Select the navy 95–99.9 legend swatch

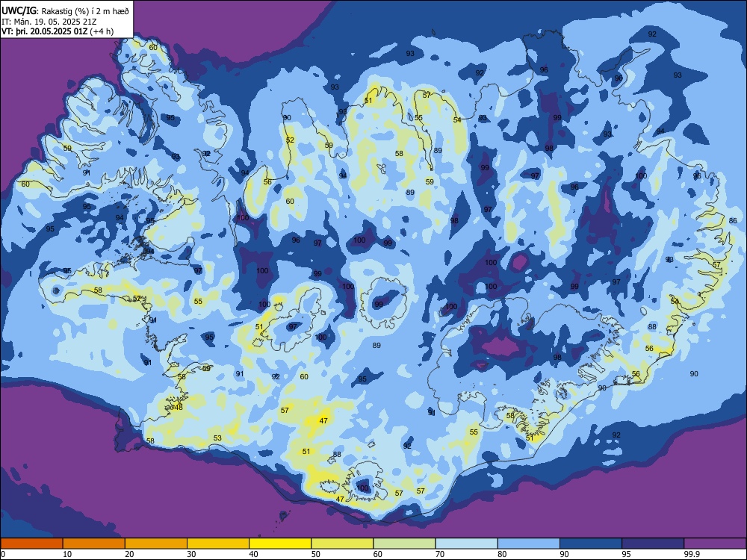[653, 544]
